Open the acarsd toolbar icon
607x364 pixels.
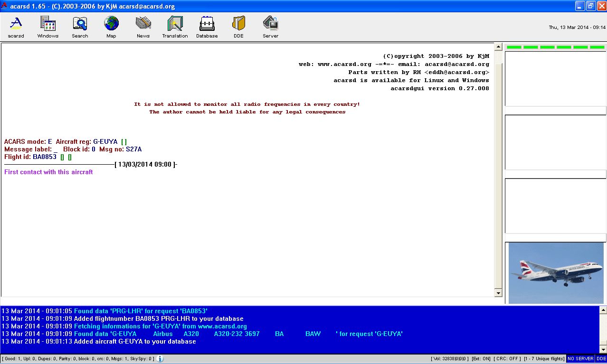(x=16, y=27)
